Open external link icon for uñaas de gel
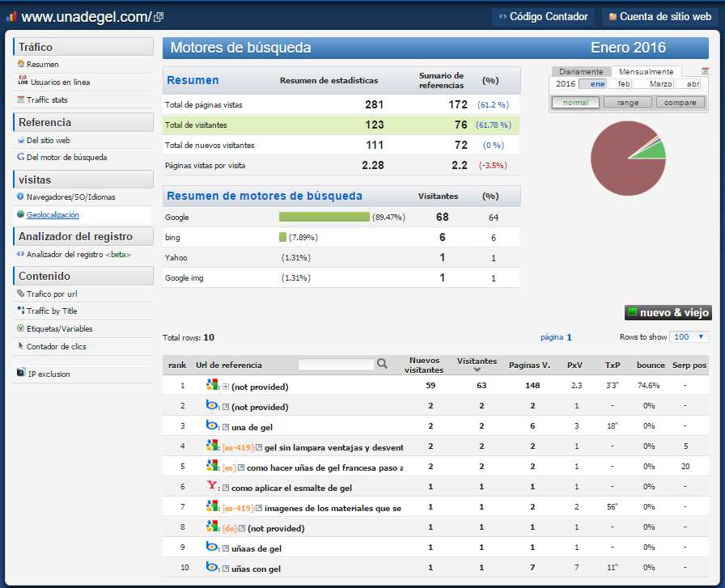This screenshot has width=725, height=588. [226, 548]
